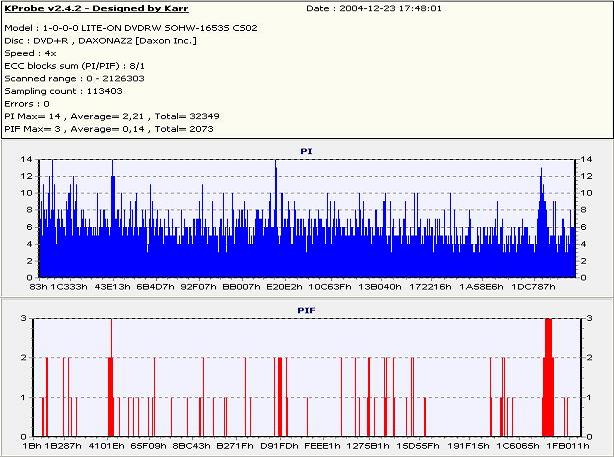The height and width of the screenshot is (457, 614).
Task: Click the PI chart title
Action: coord(306,151)
